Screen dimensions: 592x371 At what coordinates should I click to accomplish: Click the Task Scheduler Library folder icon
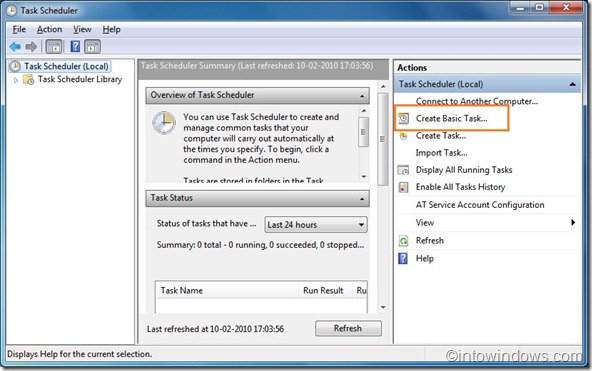(28, 80)
